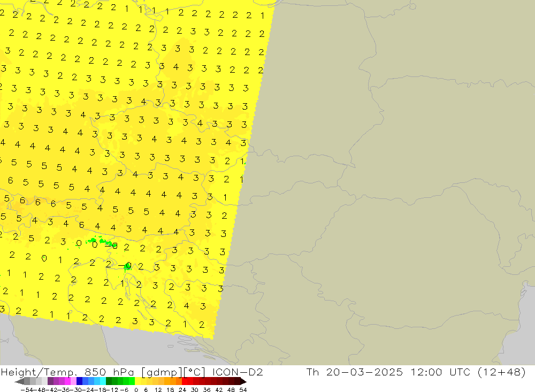Click the 'ICON-D2' model name

238,372
